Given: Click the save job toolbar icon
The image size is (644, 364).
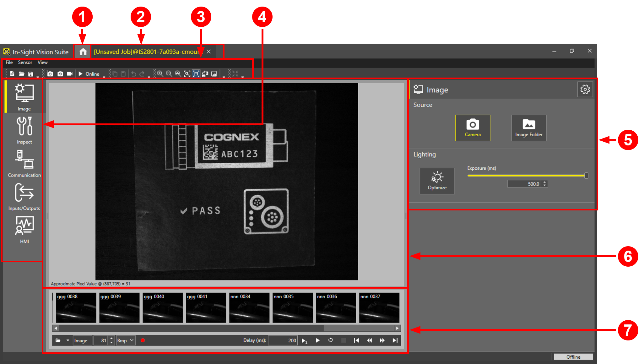Looking at the screenshot, I should coord(30,74).
